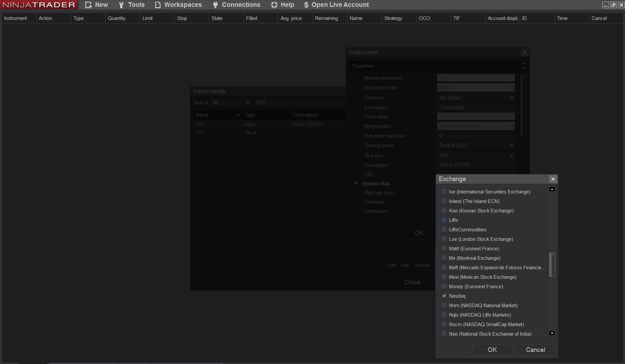
Task: Click the Instrument column header
Action: 16,18
